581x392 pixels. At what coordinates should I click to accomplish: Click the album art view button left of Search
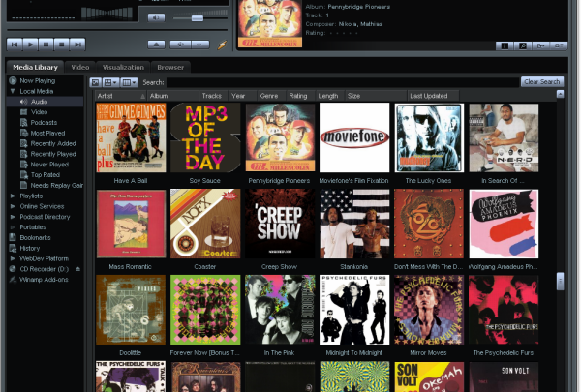click(x=95, y=82)
